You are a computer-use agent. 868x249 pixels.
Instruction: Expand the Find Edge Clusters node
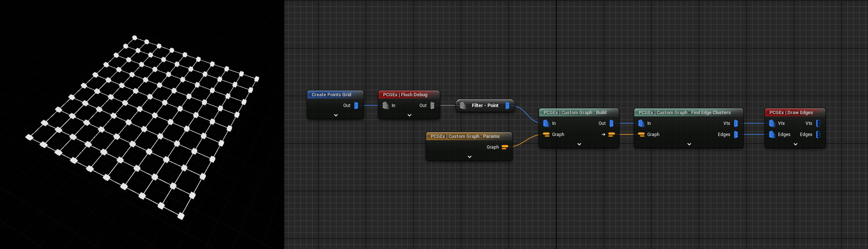point(689,144)
